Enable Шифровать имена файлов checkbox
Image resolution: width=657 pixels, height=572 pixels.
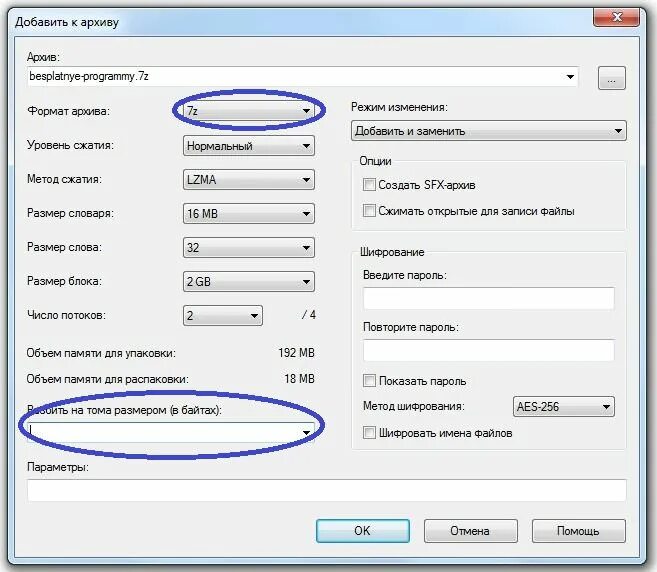[x=369, y=432]
